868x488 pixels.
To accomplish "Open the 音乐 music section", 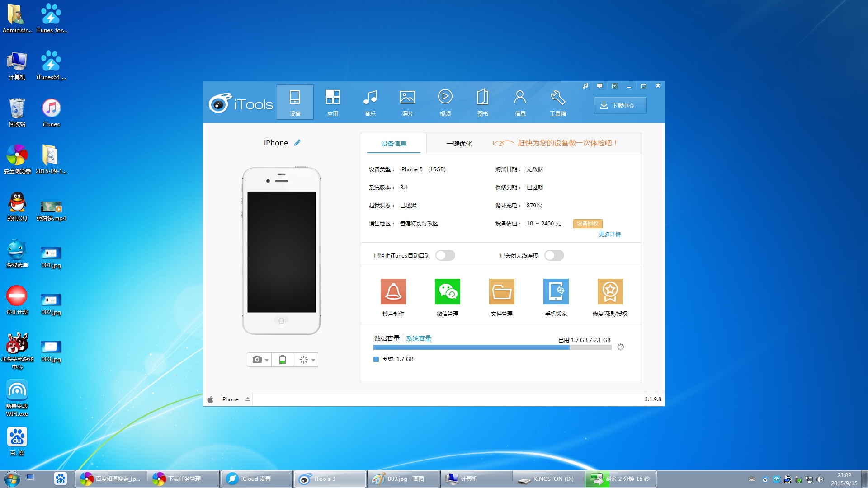I will (370, 102).
